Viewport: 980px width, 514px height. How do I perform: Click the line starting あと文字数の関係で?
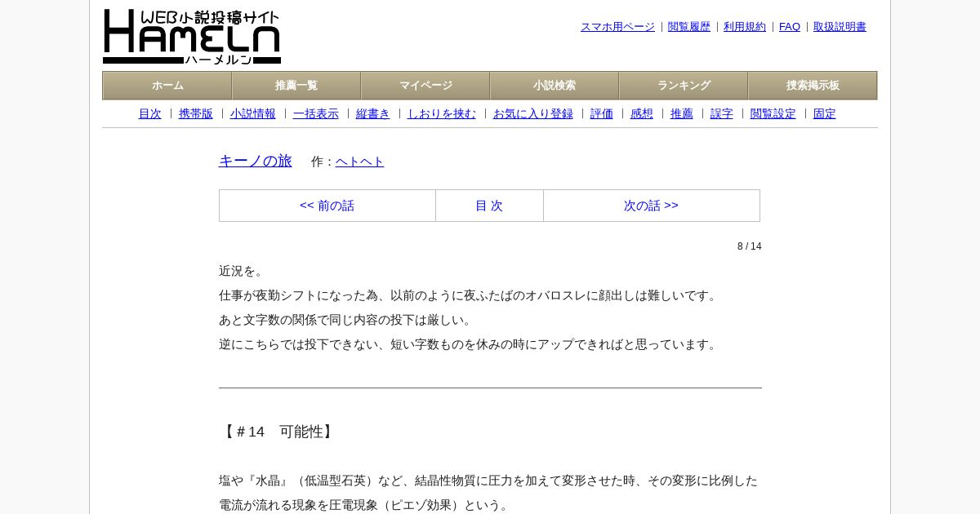(x=347, y=320)
